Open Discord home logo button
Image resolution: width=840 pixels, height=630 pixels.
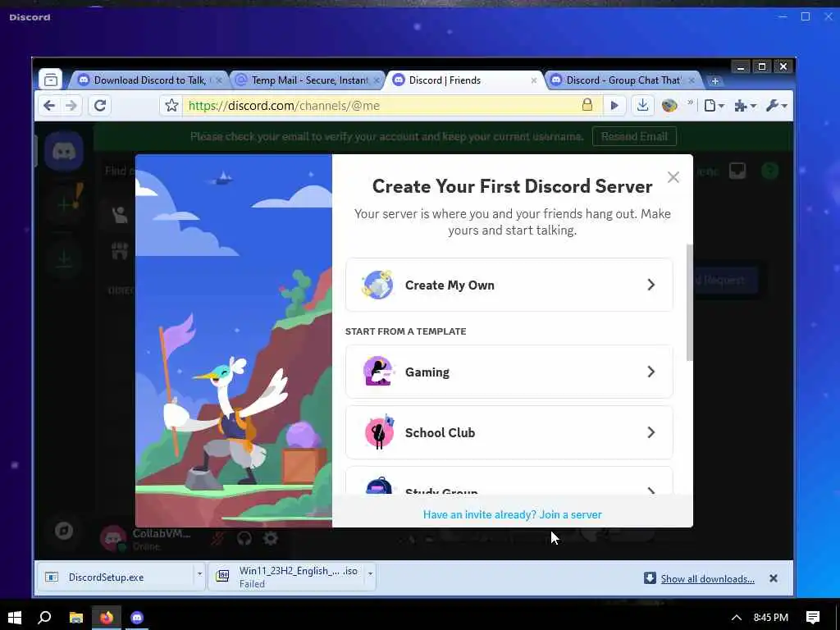[x=64, y=151]
